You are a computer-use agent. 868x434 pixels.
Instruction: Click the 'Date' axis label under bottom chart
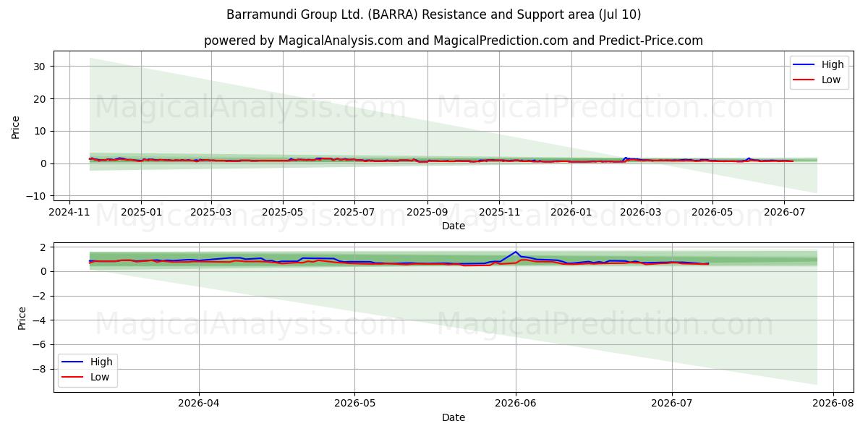tap(454, 418)
